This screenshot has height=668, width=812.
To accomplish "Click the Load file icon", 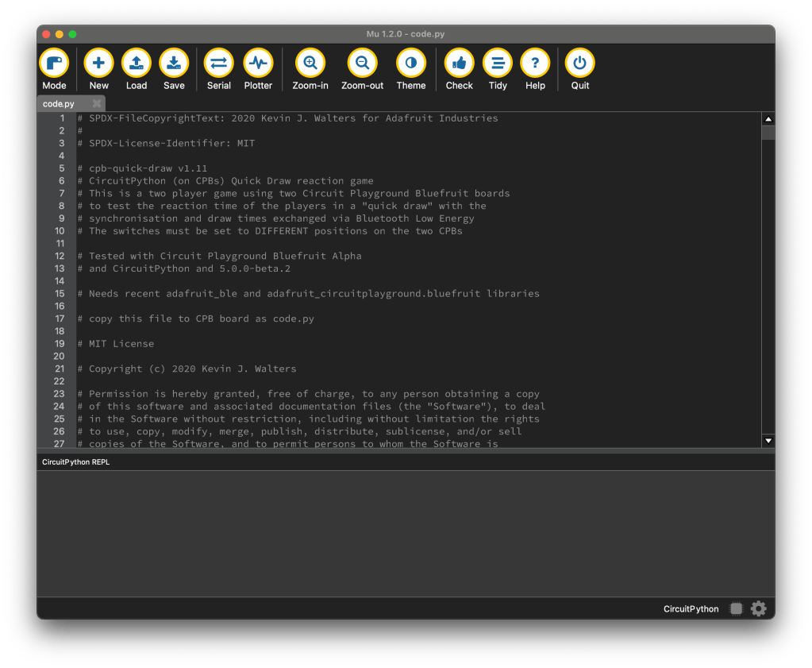I will point(137,64).
